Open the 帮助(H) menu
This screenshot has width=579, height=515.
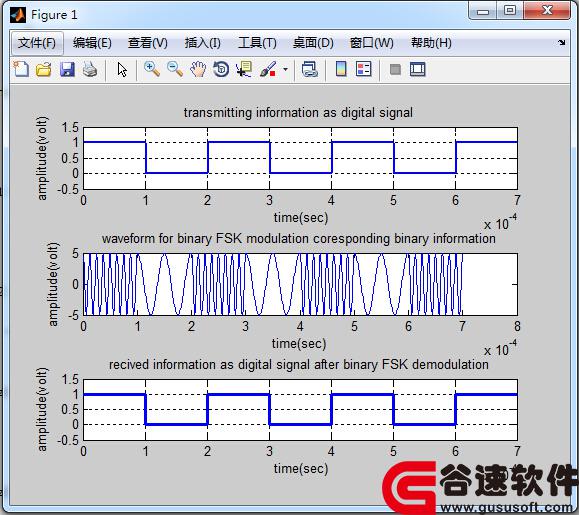pos(431,43)
